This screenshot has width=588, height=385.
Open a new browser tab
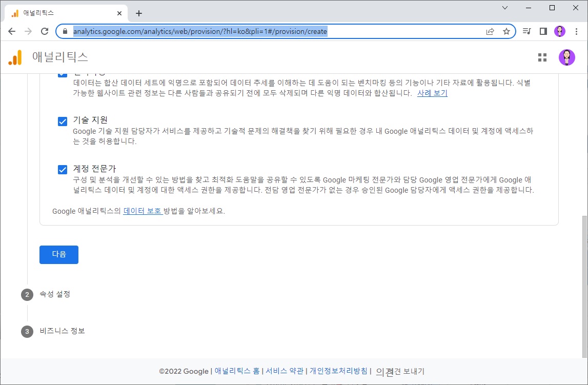139,13
